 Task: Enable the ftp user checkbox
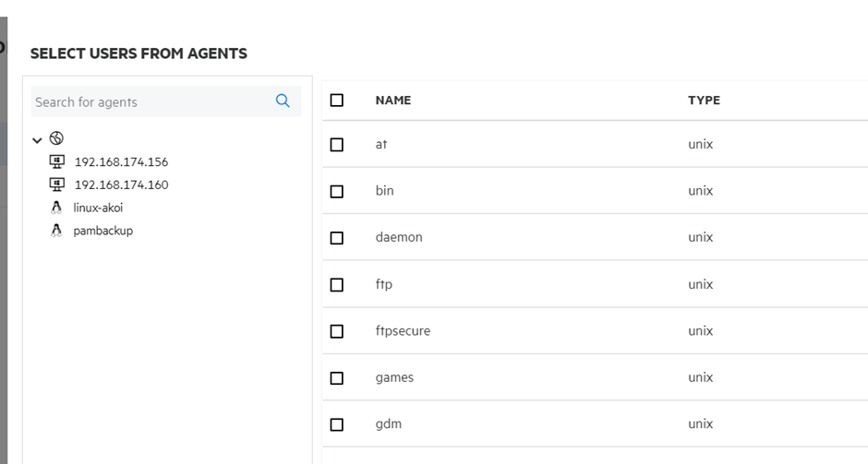pos(337,285)
